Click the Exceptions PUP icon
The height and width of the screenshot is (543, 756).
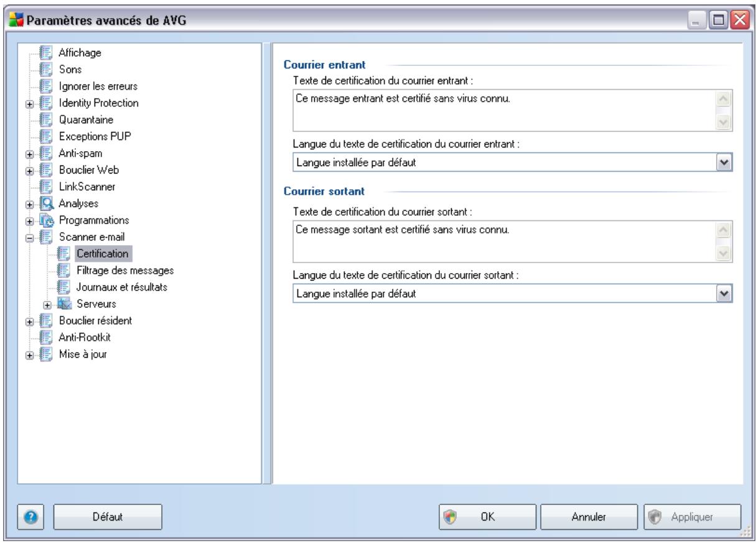45,136
